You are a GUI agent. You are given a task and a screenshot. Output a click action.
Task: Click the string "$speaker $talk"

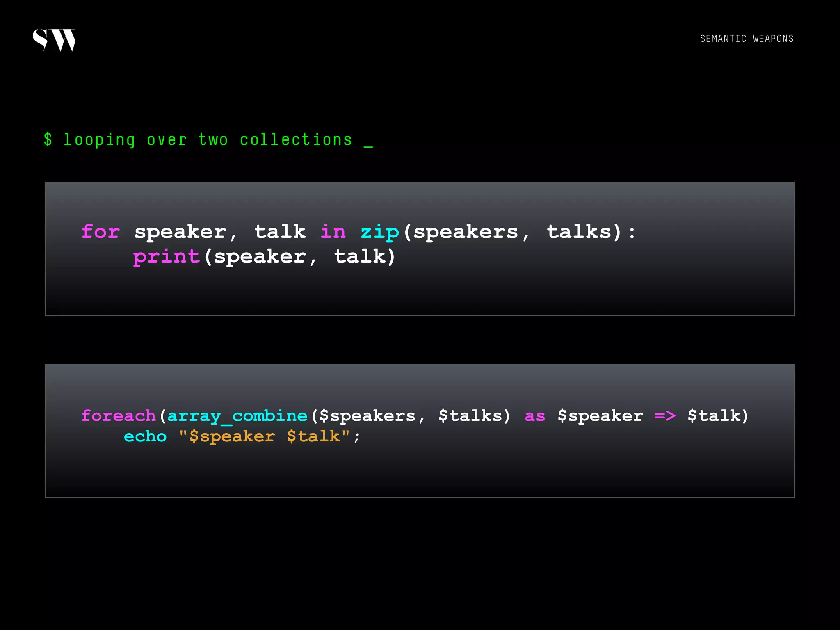(265, 436)
